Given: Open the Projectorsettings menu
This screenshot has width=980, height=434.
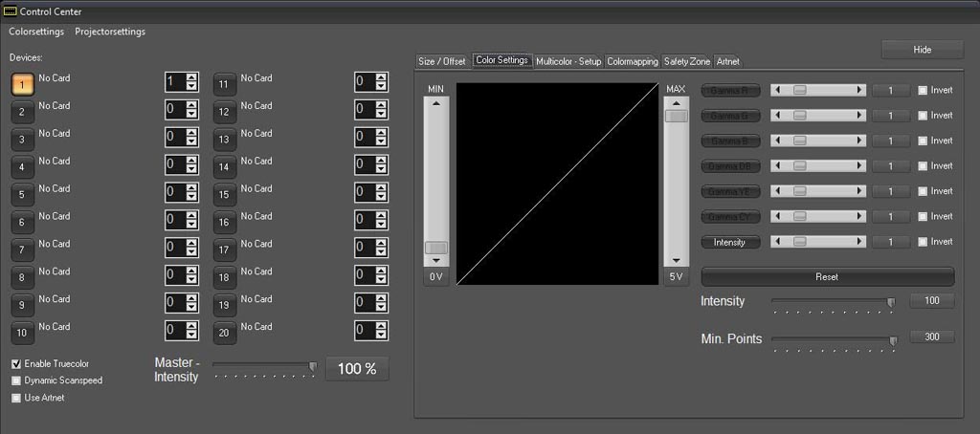Looking at the screenshot, I should (110, 32).
